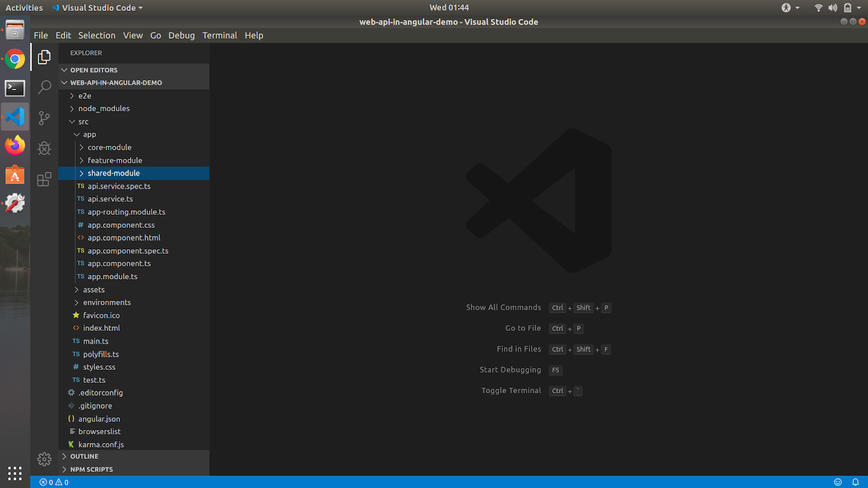Open the Visual Studio Code app menu

tap(98, 8)
